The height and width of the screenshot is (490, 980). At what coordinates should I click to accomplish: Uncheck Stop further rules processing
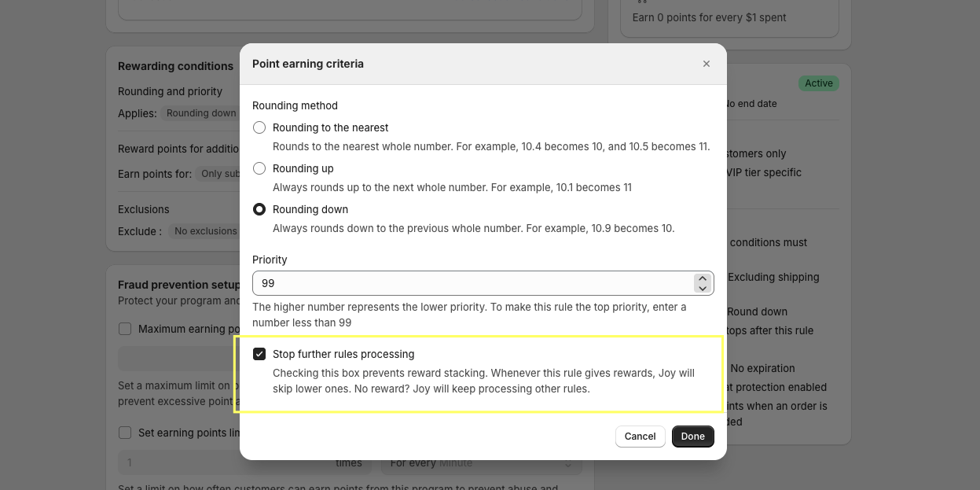[x=259, y=354]
